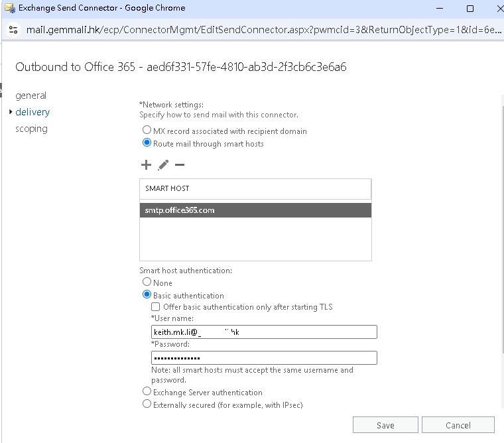Remove smart host with minus icon
The image size is (504, 443).
point(180,165)
